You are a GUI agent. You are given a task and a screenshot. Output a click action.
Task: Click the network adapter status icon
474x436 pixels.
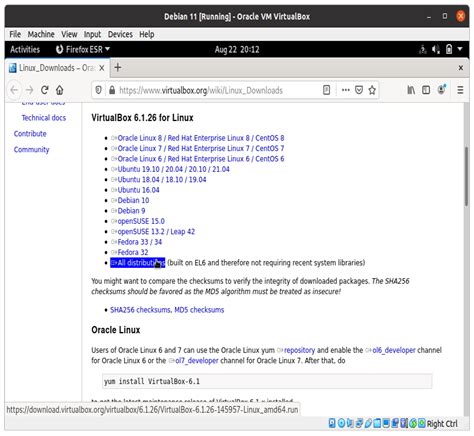tap(359, 423)
